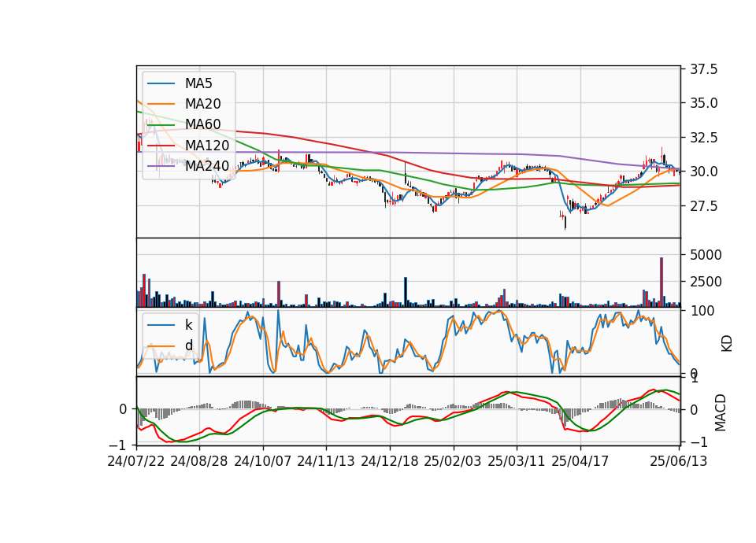Image resolution: width=756 pixels, height=543 pixels.
Task: Click the MACD axis title
Action: click(x=720, y=412)
